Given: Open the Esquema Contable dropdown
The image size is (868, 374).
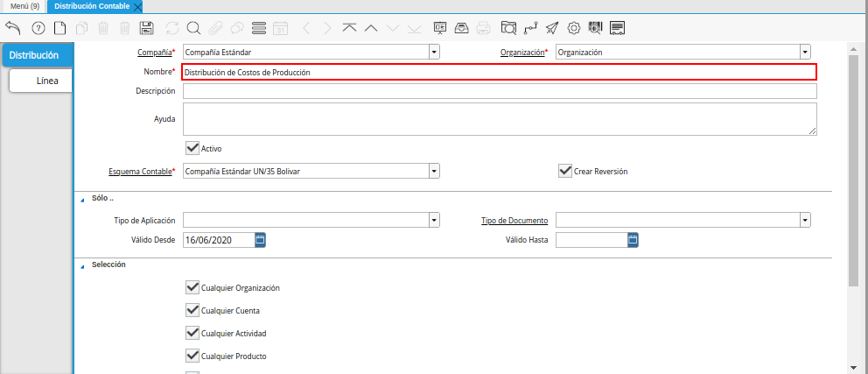Looking at the screenshot, I should point(434,171).
